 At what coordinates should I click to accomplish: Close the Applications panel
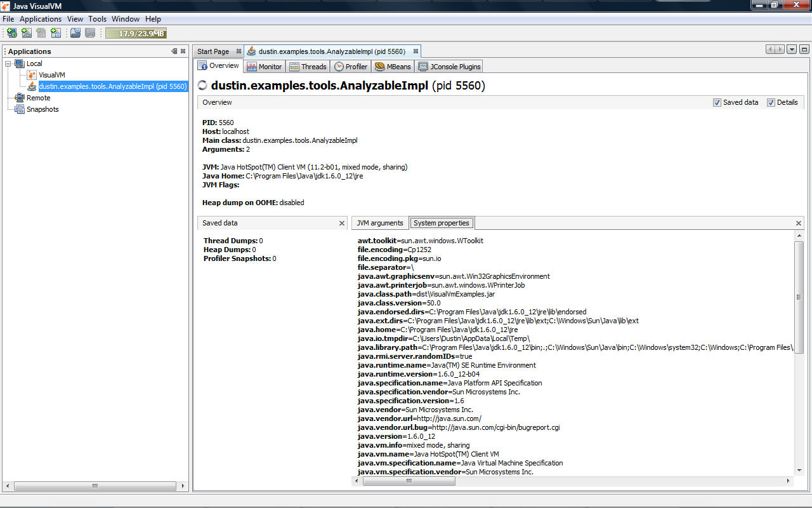point(183,51)
